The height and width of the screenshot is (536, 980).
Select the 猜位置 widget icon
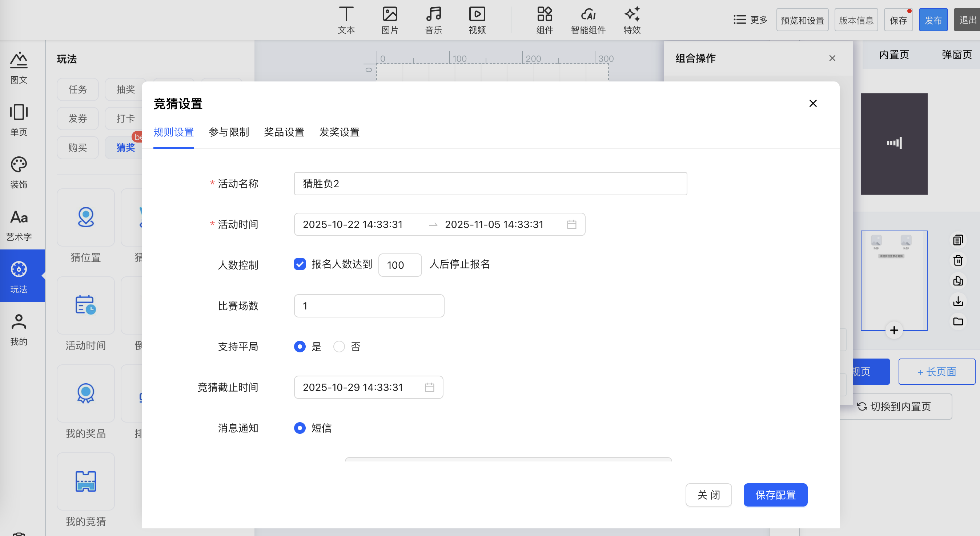tap(85, 217)
